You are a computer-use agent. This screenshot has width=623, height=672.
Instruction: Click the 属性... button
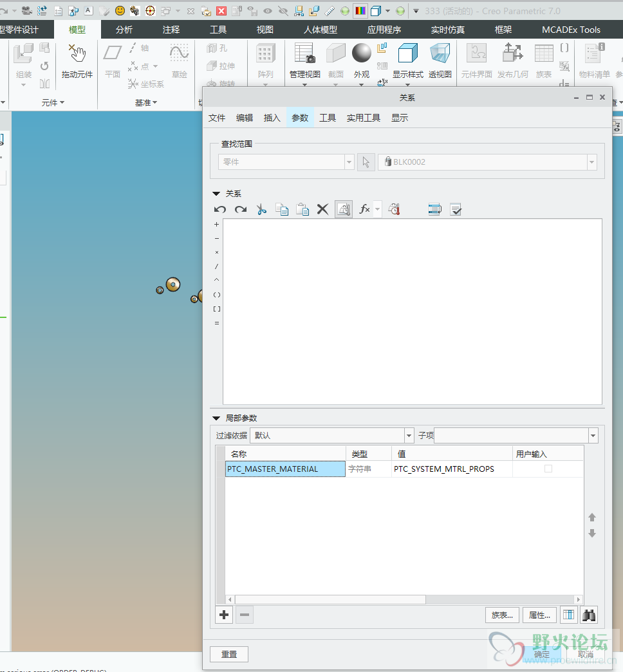[x=539, y=615]
